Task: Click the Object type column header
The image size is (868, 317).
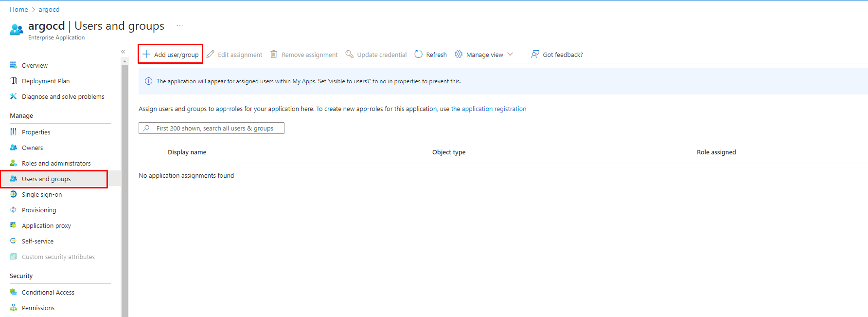Action: pyautogui.click(x=449, y=152)
